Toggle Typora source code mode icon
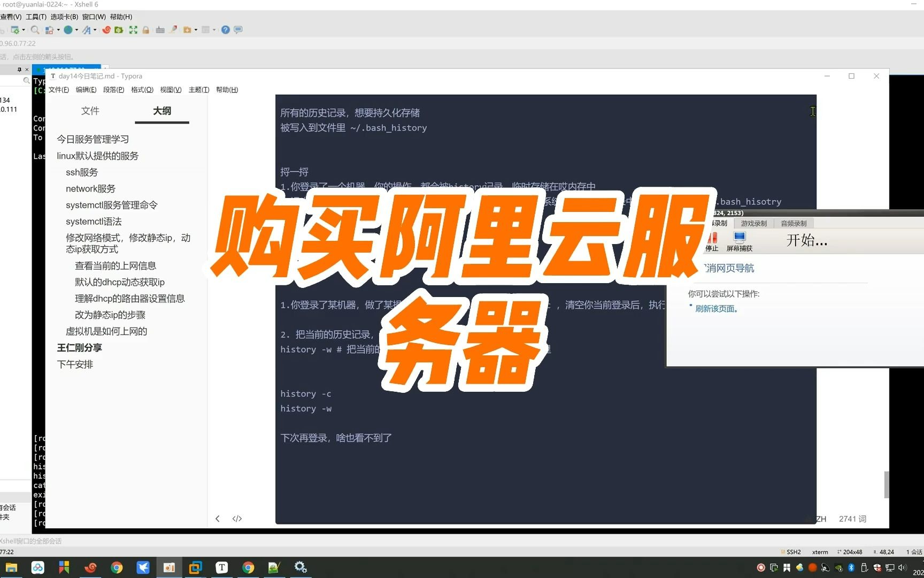The width and height of the screenshot is (924, 578). [x=237, y=519]
